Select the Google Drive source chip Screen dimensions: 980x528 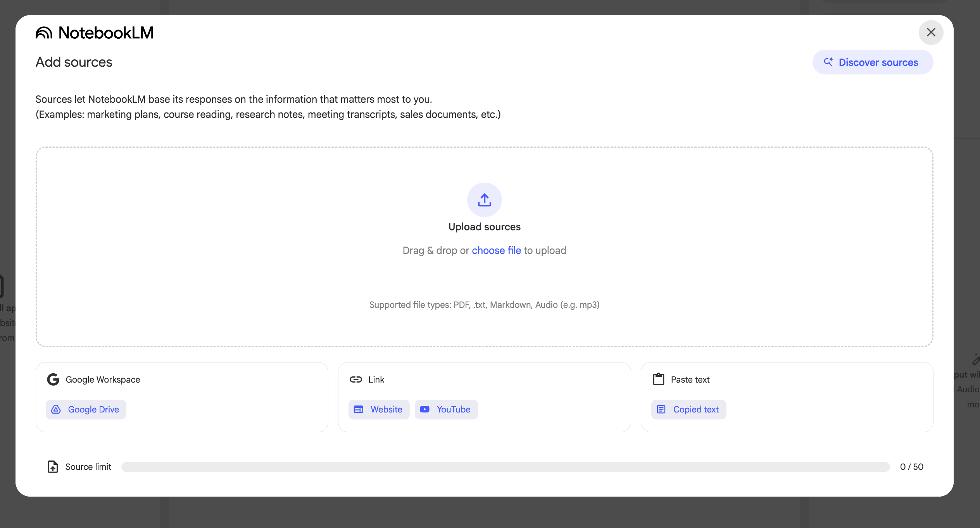click(x=86, y=409)
